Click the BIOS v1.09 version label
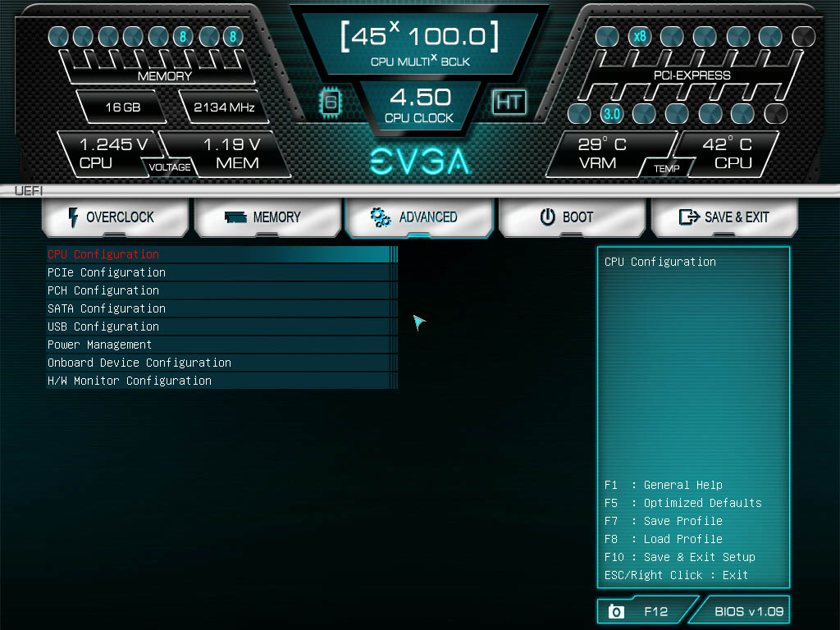 click(x=749, y=611)
